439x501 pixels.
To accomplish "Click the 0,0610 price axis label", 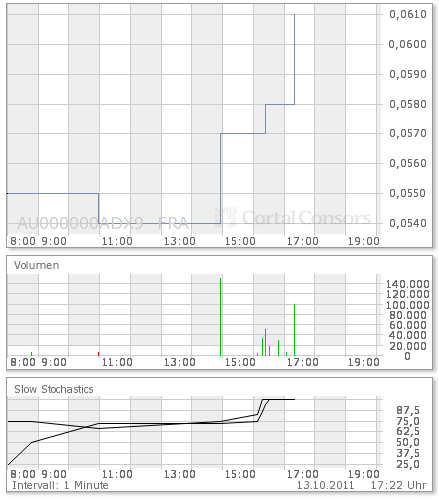I will [x=408, y=14].
